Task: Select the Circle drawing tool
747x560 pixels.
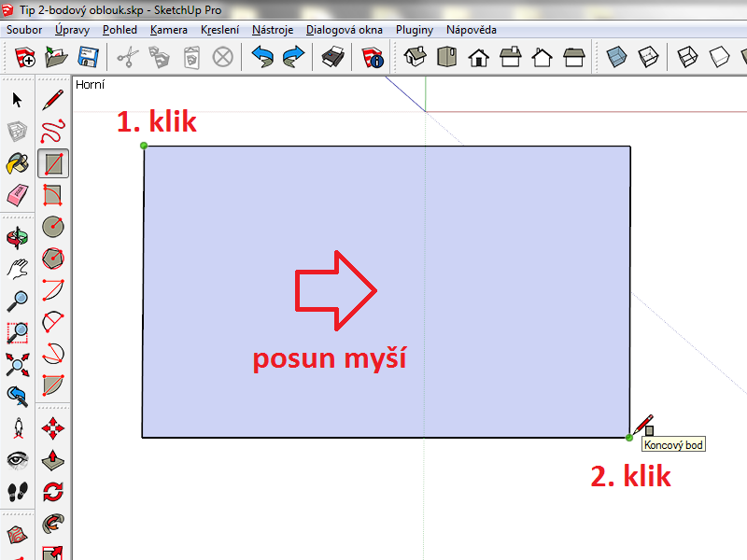Action: [x=54, y=227]
